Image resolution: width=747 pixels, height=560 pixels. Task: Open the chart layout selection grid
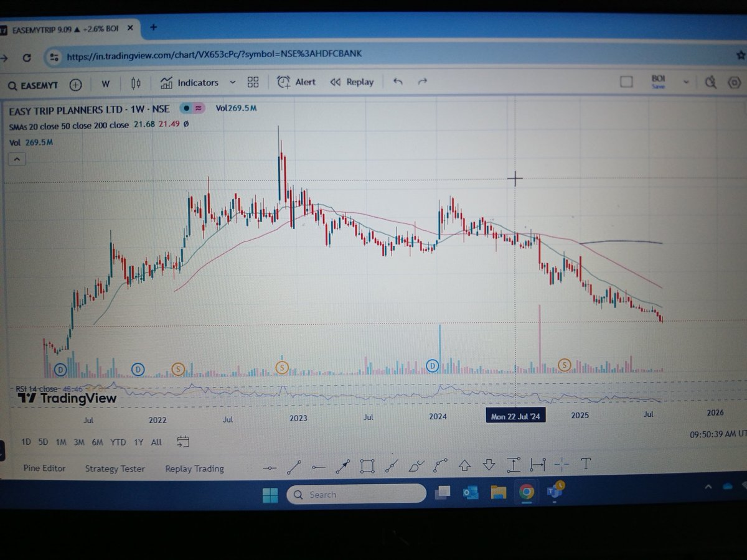(252, 82)
